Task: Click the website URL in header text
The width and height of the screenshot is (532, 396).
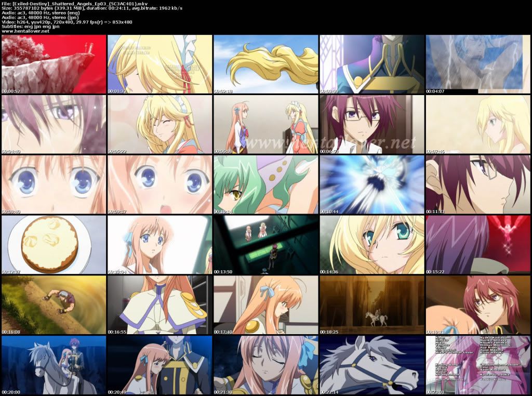Action: coord(25,31)
